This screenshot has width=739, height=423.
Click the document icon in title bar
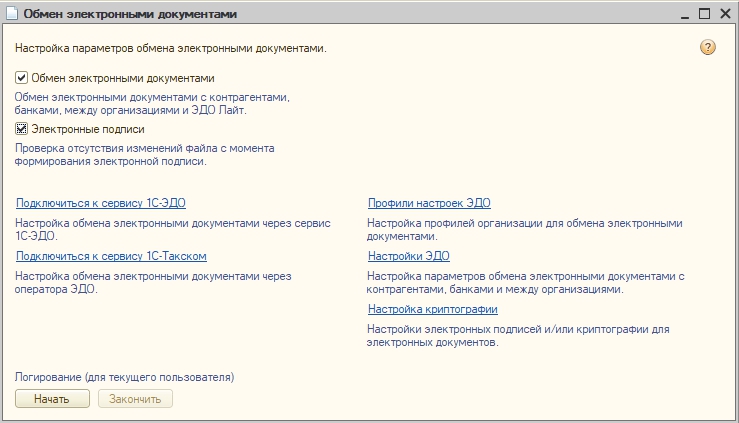[x=12, y=13]
